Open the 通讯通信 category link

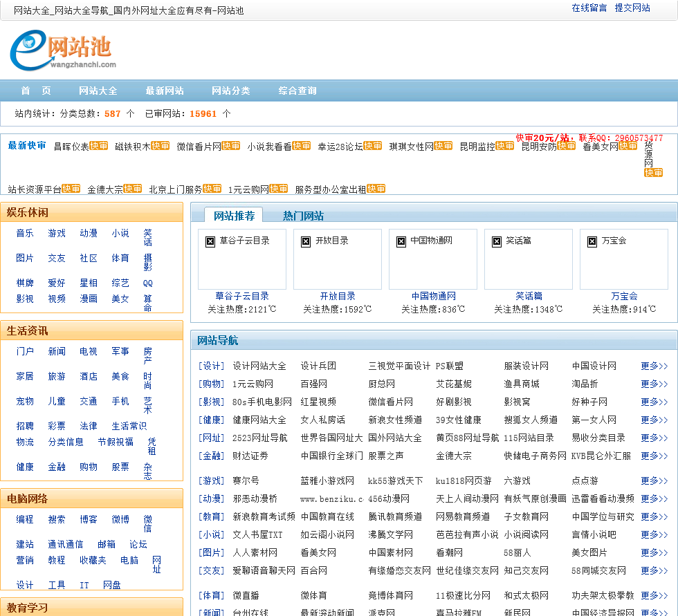66,544
